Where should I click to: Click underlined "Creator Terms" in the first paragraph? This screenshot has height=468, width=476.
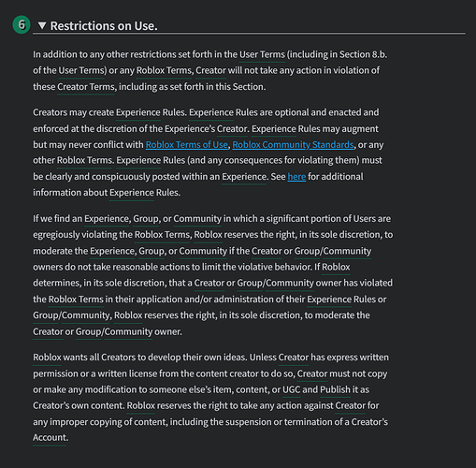[x=86, y=87]
